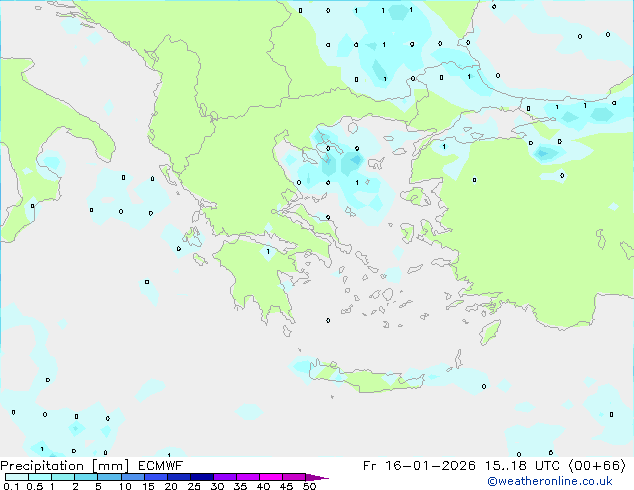Select the 2–5 mm legend color swatch

(x=86, y=477)
